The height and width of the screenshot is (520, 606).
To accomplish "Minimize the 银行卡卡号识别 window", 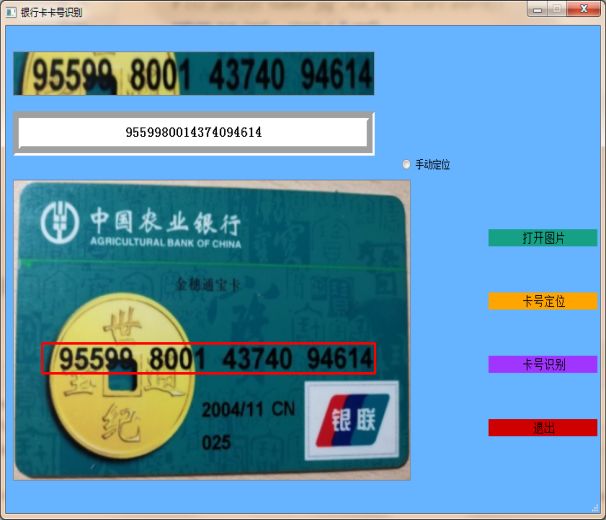I will click(537, 10).
